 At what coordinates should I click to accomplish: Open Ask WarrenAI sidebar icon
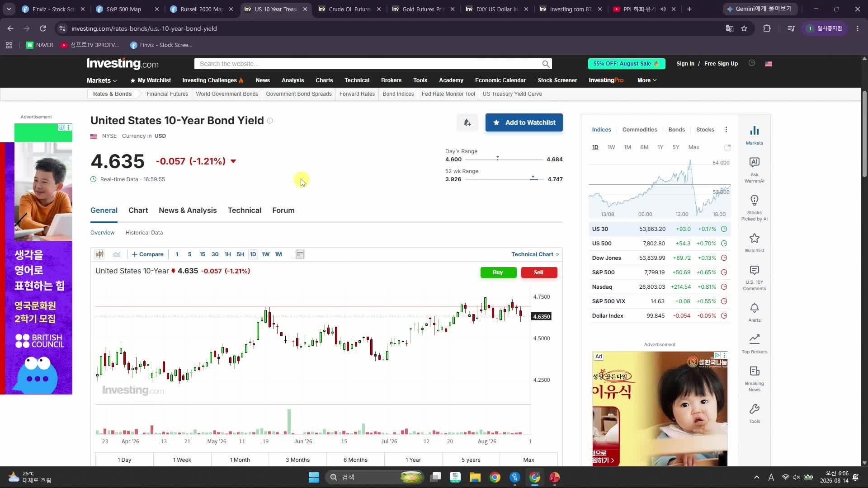click(754, 170)
